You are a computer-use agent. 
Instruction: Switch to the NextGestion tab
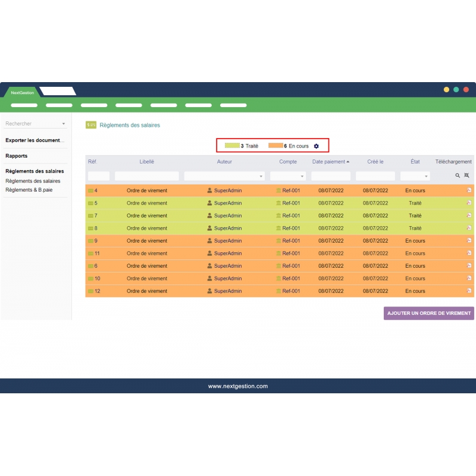point(23,92)
